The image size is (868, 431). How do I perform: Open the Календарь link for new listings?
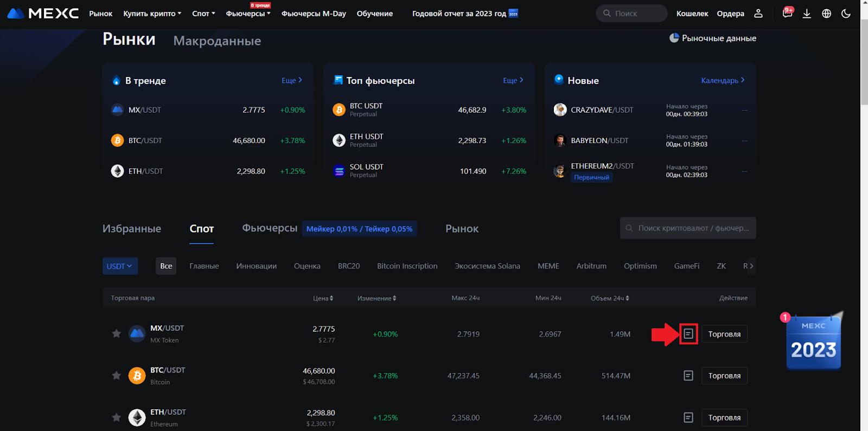pyautogui.click(x=723, y=80)
